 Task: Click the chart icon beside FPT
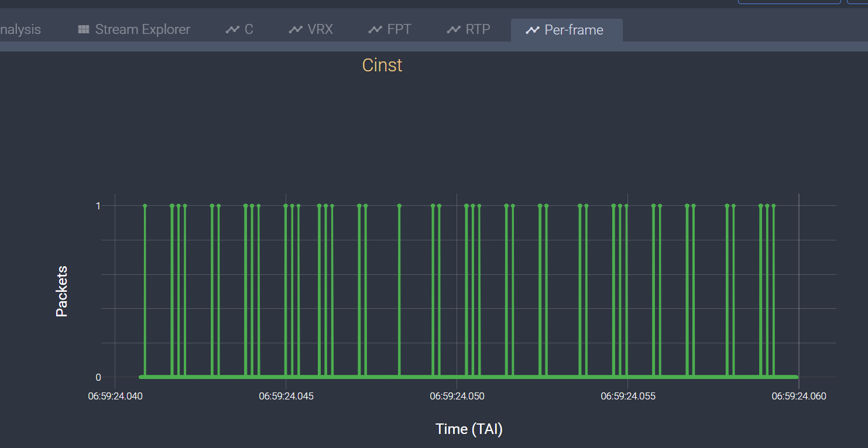click(x=375, y=29)
